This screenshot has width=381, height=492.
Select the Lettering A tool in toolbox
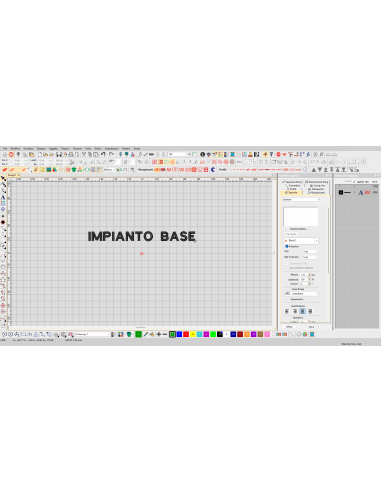3,197
